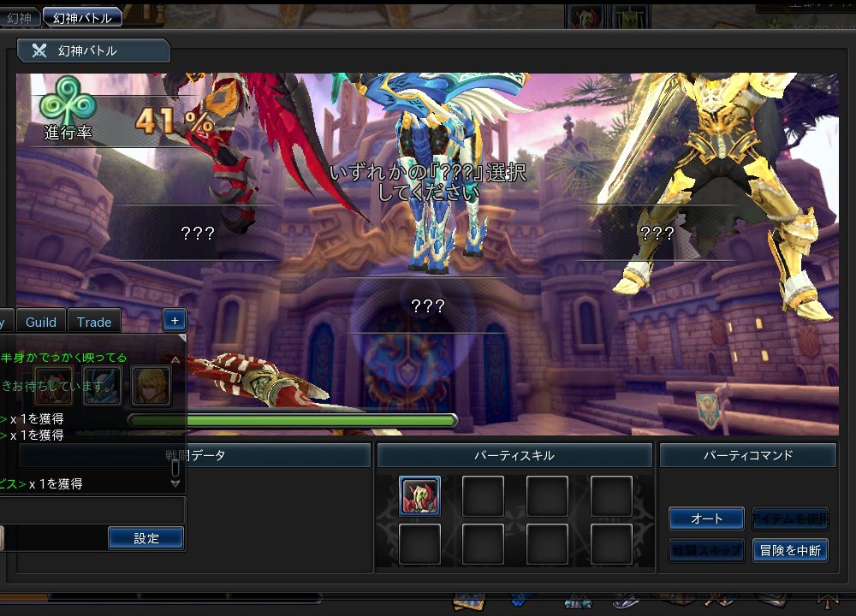
Task: Click the chat scrollbar handle
Action: 175,468
